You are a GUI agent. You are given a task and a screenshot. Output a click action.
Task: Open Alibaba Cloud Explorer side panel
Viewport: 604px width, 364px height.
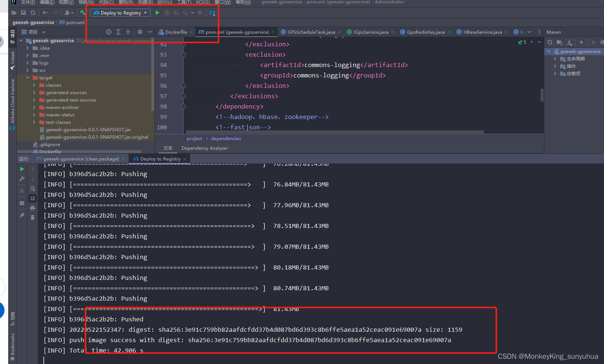click(x=12, y=104)
